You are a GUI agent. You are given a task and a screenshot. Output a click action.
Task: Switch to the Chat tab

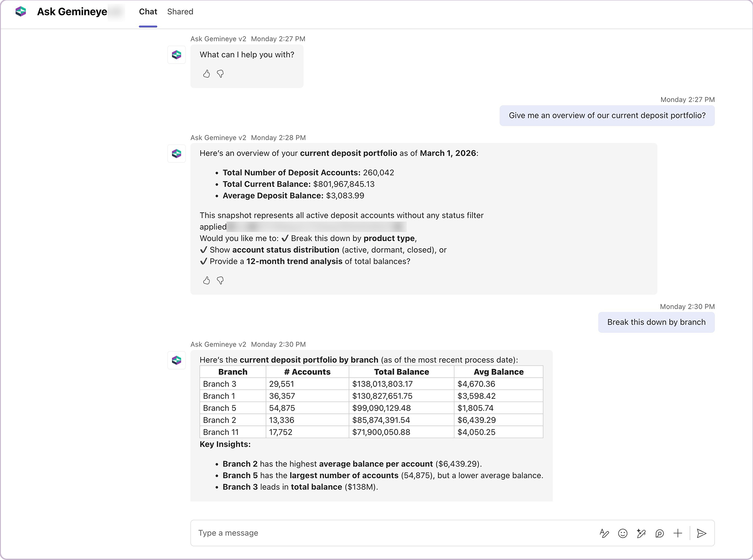click(148, 12)
